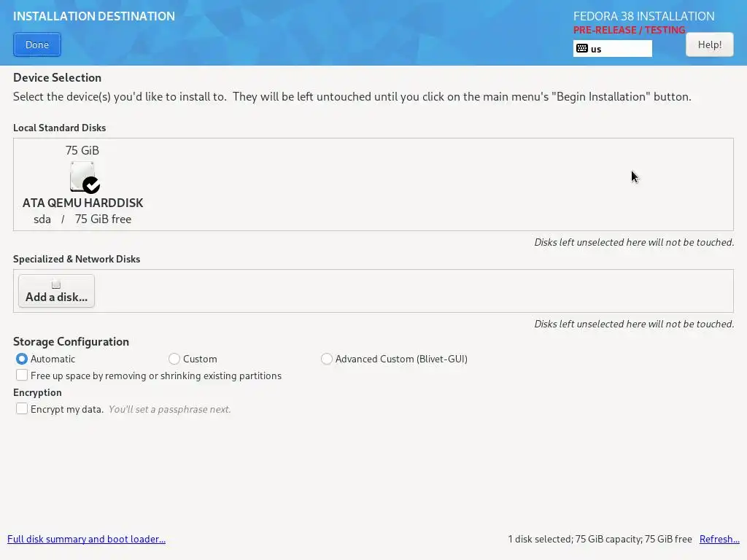Screen dimensions: 747x560
Task: Click the sda / 75 GiB free text
Action: coord(82,219)
